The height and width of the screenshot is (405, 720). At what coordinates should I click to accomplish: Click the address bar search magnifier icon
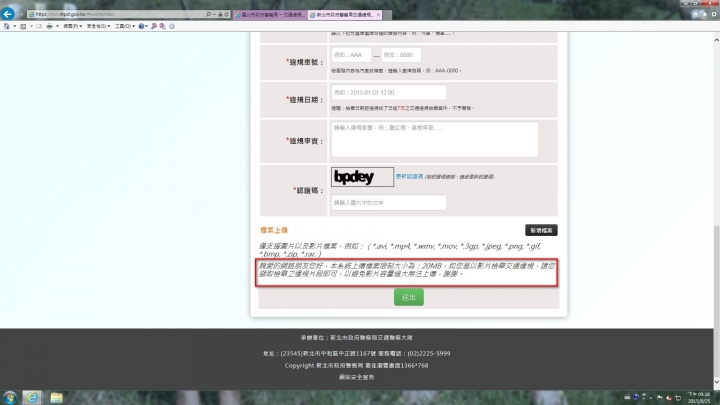click(x=208, y=15)
